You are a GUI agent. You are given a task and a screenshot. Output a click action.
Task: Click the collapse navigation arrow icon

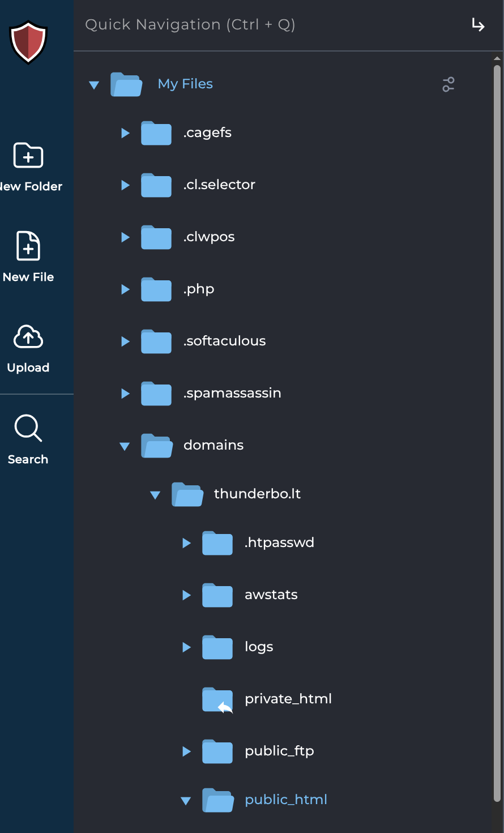click(x=478, y=25)
